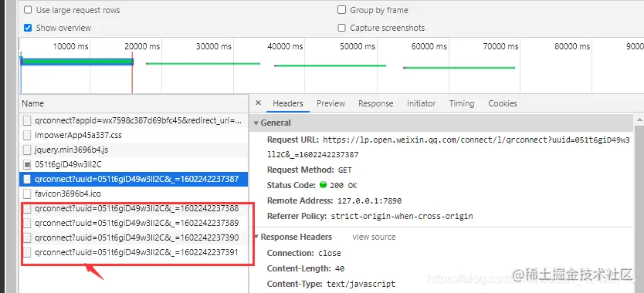Select the qrconnect request ending in 237390
644x293 pixels.
(134, 237)
